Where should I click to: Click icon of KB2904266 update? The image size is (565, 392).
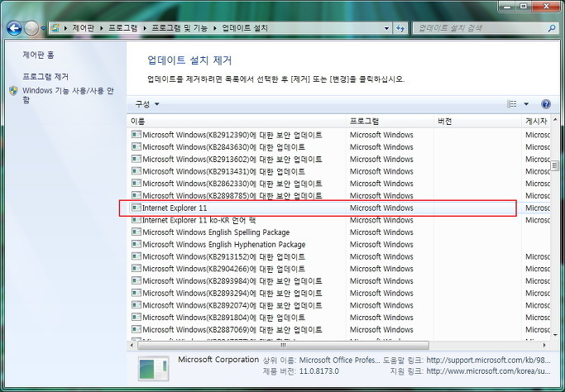(136, 269)
